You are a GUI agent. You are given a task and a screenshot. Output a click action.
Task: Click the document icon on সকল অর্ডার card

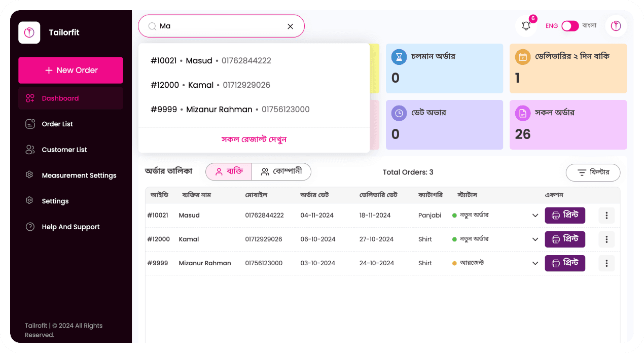click(523, 113)
